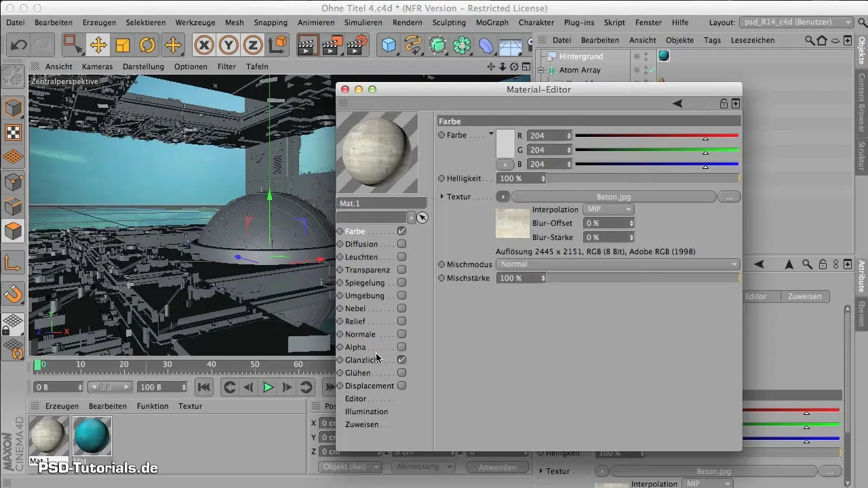The height and width of the screenshot is (488, 868).
Task: Enable the Transparenz channel checkbox
Action: pos(401,270)
